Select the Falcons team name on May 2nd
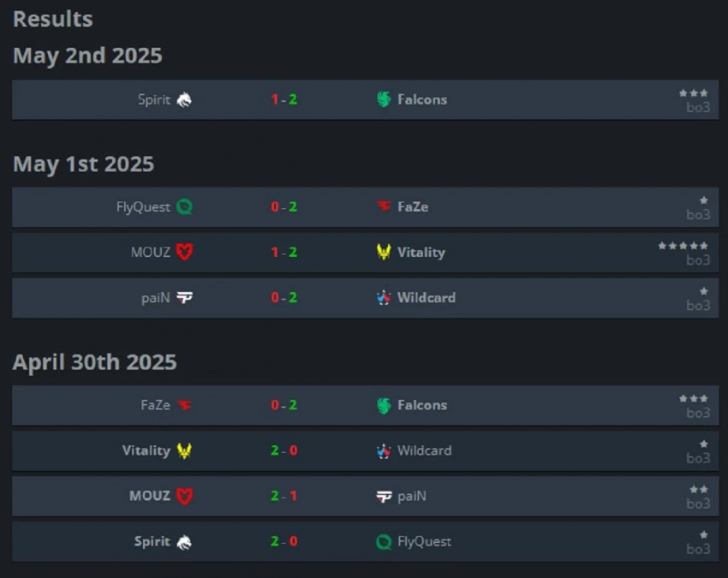The width and height of the screenshot is (728, 578). point(422,99)
